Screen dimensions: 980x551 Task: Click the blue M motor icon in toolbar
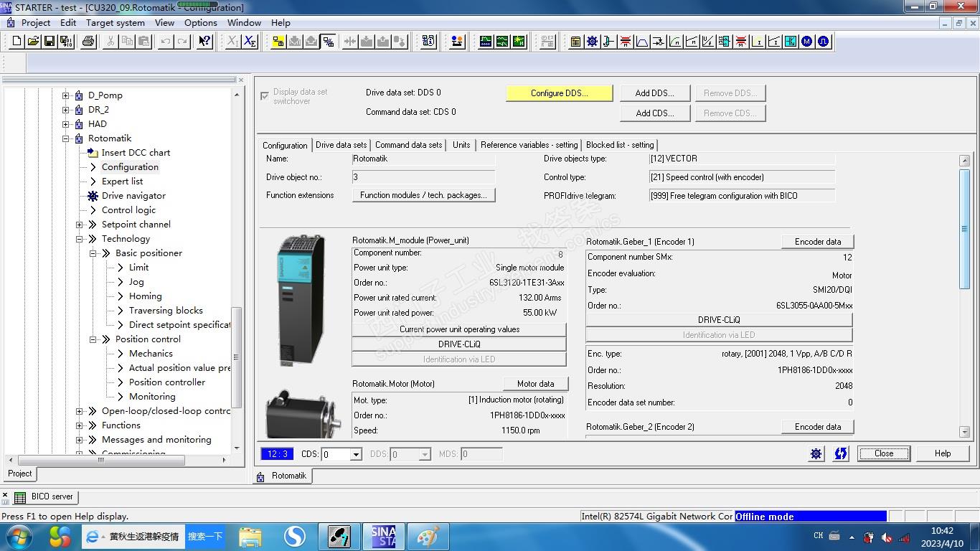pyautogui.click(x=807, y=42)
